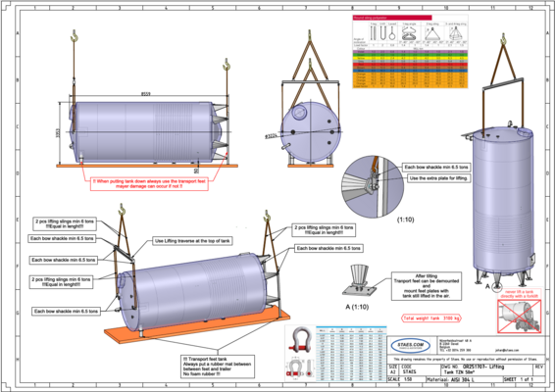Click the crane hook above the upright tank
The image size is (555, 392).
pyautogui.click(x=503, y=39)
